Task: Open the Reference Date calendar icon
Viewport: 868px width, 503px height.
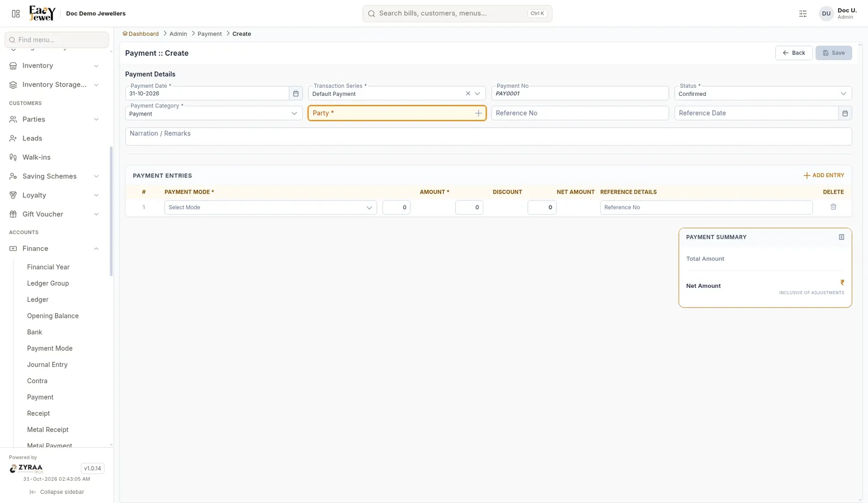Action: point(845,113)
